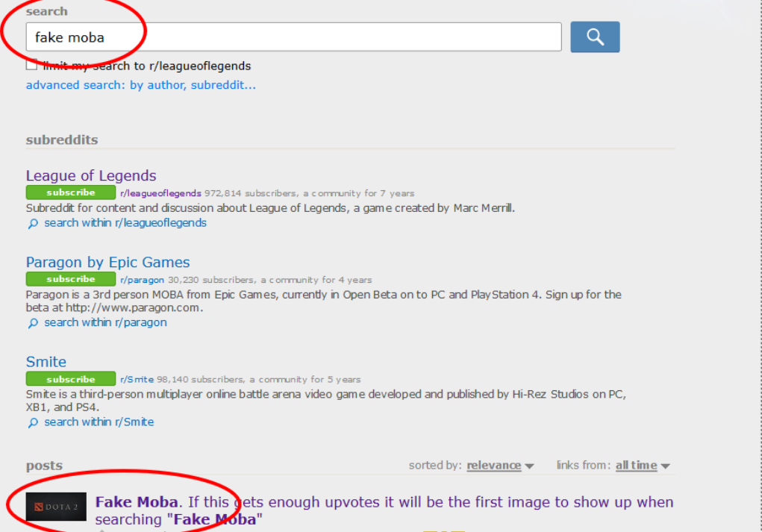Click magnifier icon beside search within r/paragon

33,323
